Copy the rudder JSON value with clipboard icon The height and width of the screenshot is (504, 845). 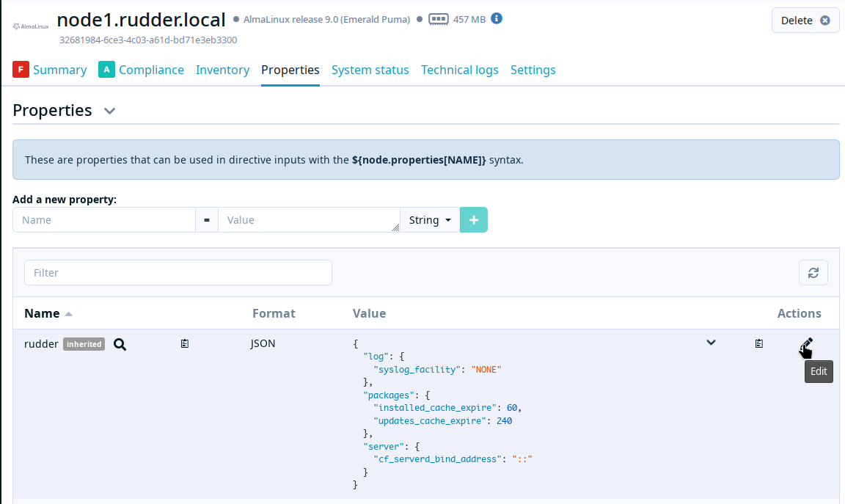(x=759, y=343)
